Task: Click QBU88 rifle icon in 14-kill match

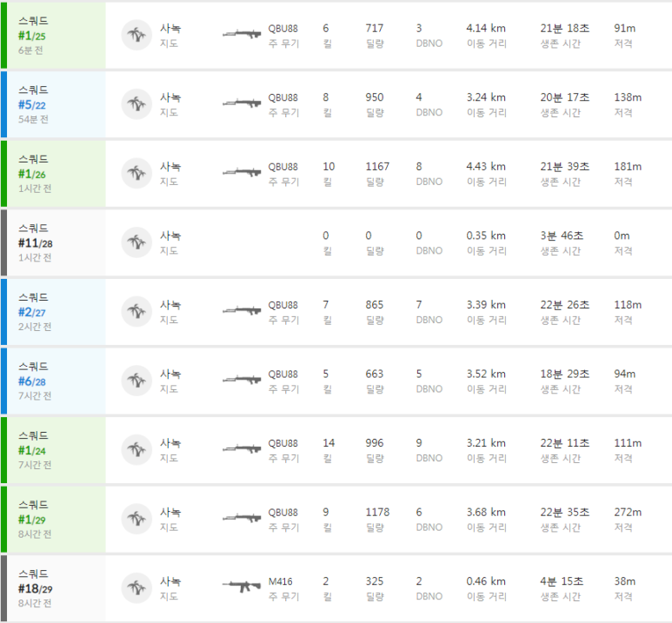Action: click(242, 449)
